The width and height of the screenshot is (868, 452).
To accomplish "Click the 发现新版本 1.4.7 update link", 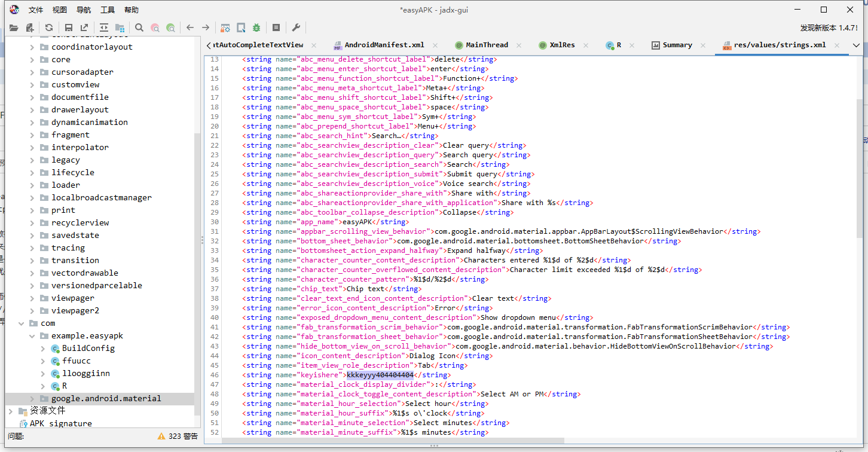I will [x=829, y=28].
